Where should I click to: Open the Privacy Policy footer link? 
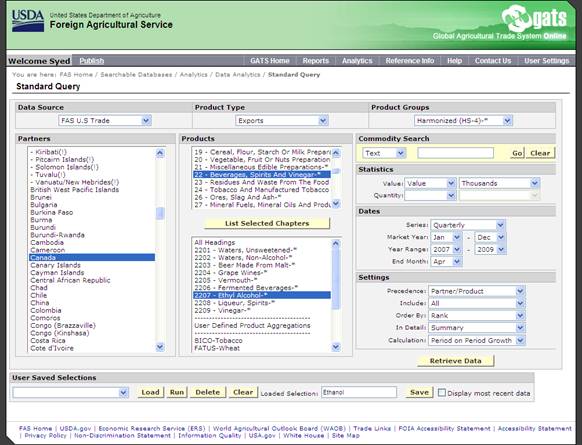coord(45,436)
